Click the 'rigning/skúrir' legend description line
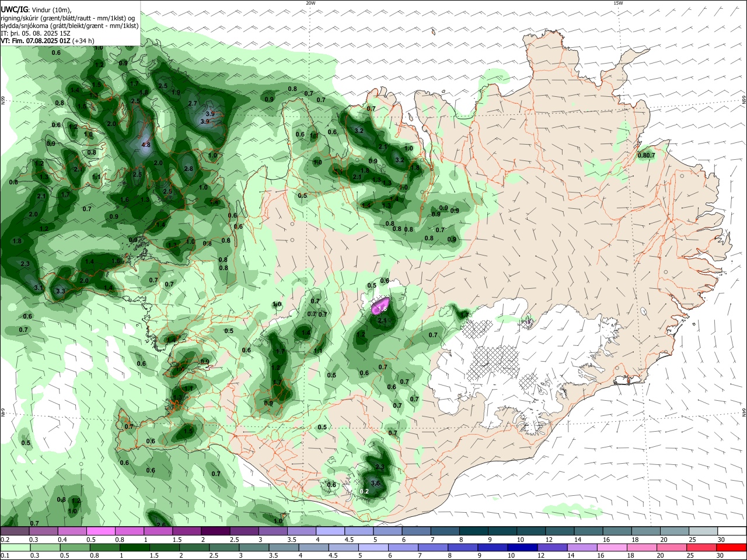The height and width of the screenshot is (560, 747). (x=68, y=18)
